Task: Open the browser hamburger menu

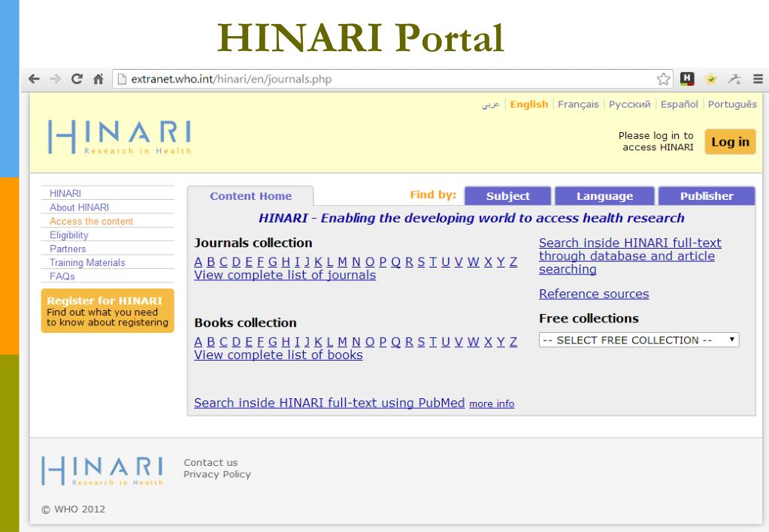Action: tap(758, 79)
